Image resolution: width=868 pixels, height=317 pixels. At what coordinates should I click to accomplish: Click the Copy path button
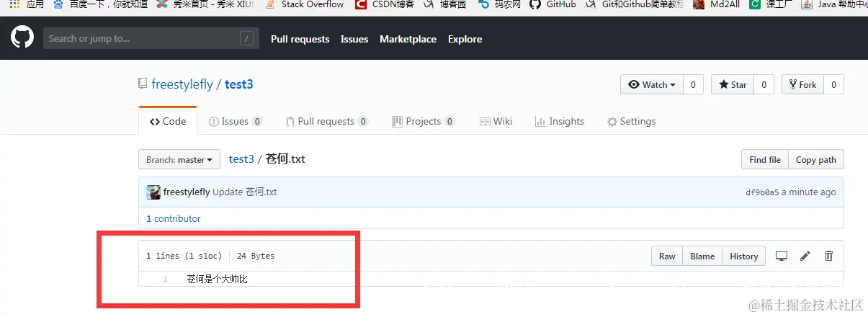pyautogui.click(x=816, y=159)
